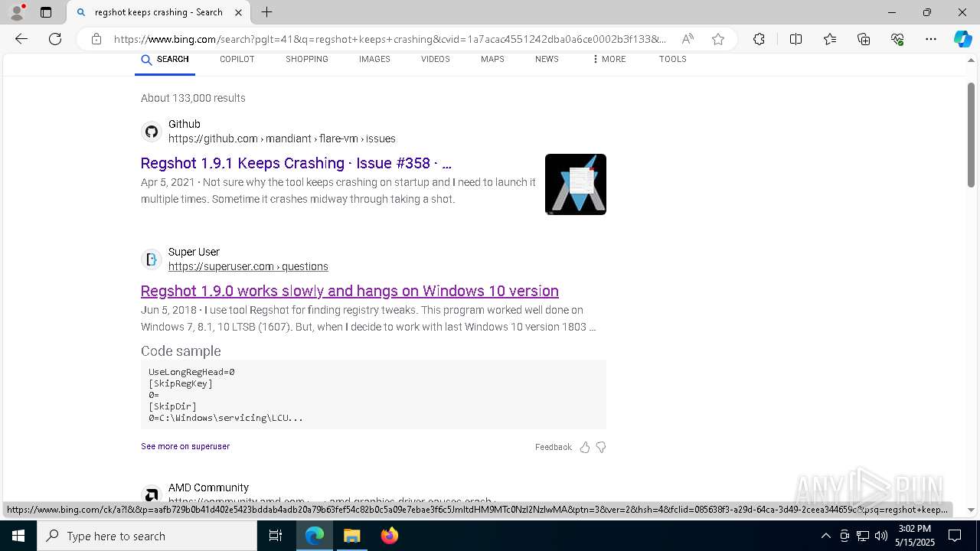The width and height of the screenshot is (980, 551).
Task: Click Feedback link
Action: click(554, 447)
